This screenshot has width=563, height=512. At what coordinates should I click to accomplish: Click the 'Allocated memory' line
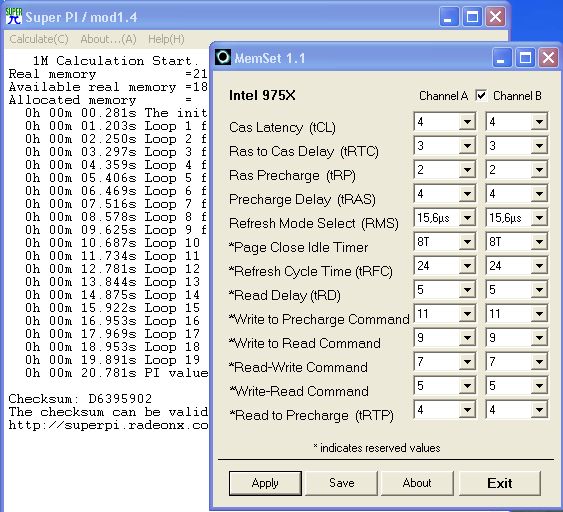click(101, 100)
